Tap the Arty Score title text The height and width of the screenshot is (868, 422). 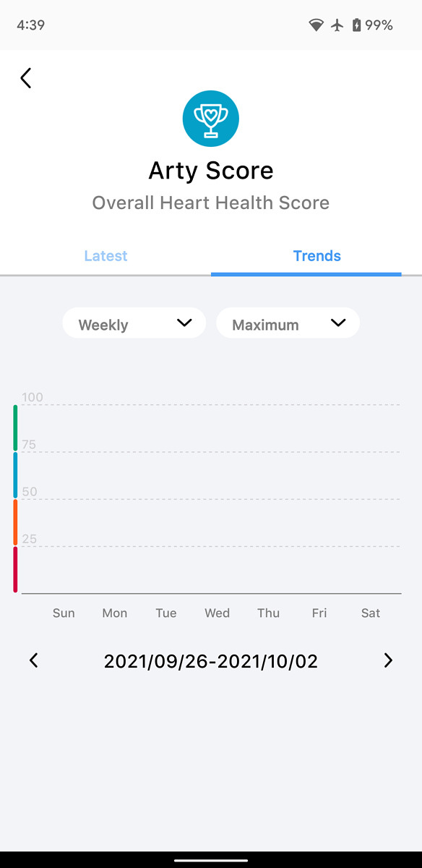pos(211,171)
